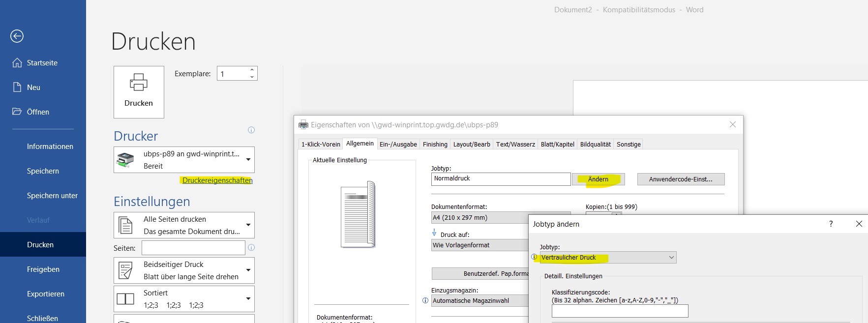Click the Benutzerdef. Pap.format button
868x323 pixels.
tap(480, 274)
